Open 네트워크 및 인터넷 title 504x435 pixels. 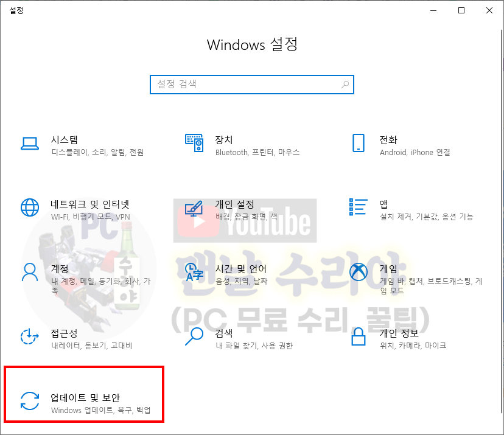[90, 204]
